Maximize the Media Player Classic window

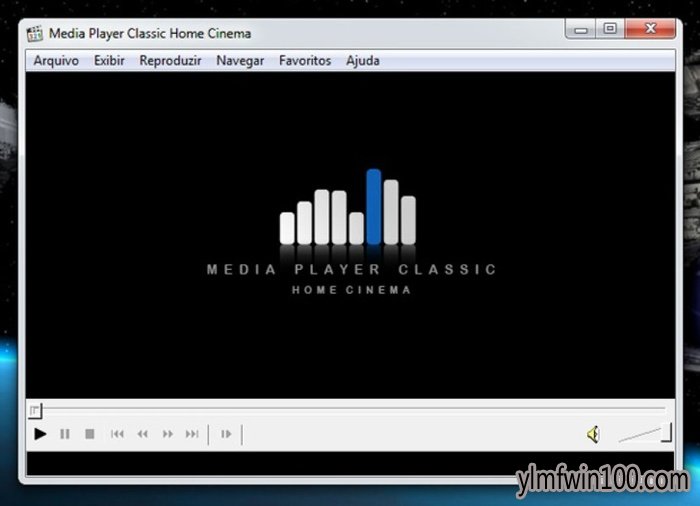point(610,29)
